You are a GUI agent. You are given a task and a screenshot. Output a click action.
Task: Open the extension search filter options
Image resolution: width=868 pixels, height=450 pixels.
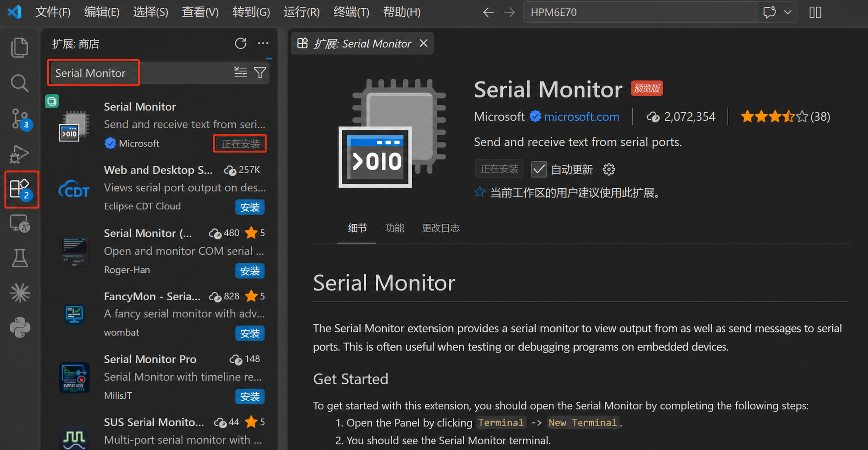(x=260, y=73)
